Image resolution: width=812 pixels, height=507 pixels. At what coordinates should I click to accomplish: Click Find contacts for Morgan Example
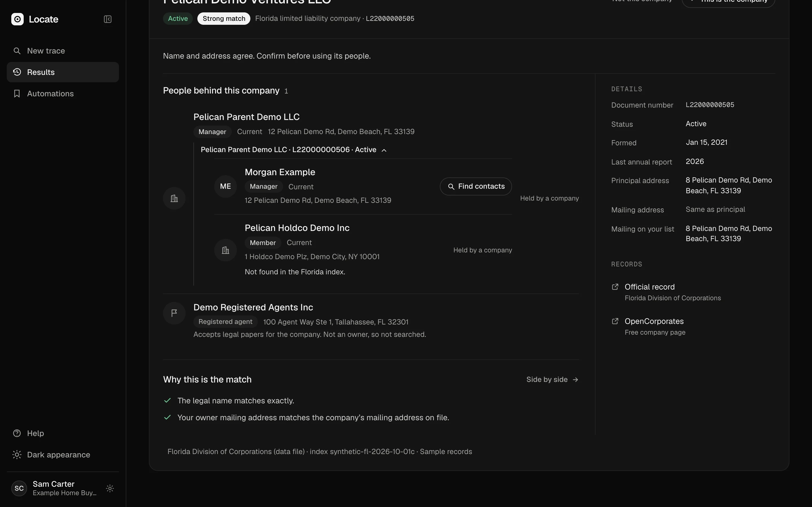click(x=476, y=186)
